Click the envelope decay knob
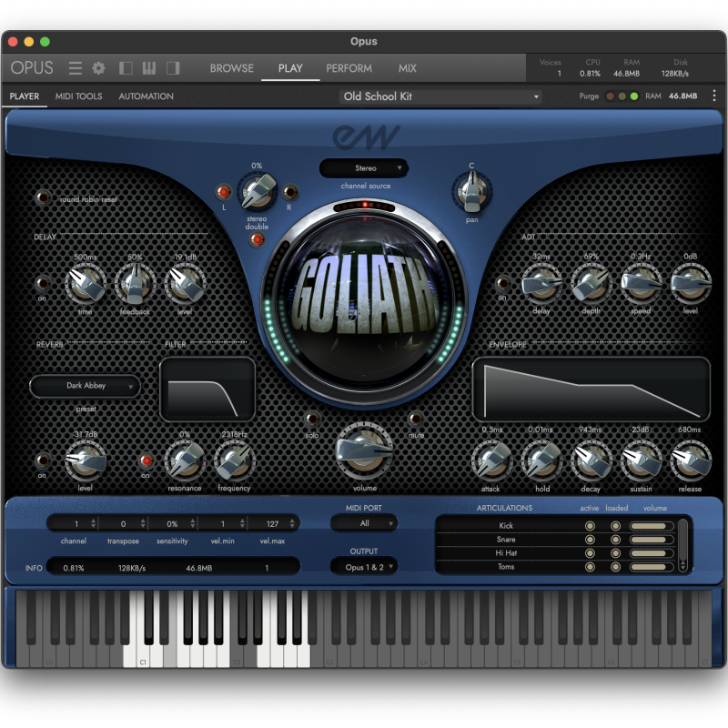 591,461
